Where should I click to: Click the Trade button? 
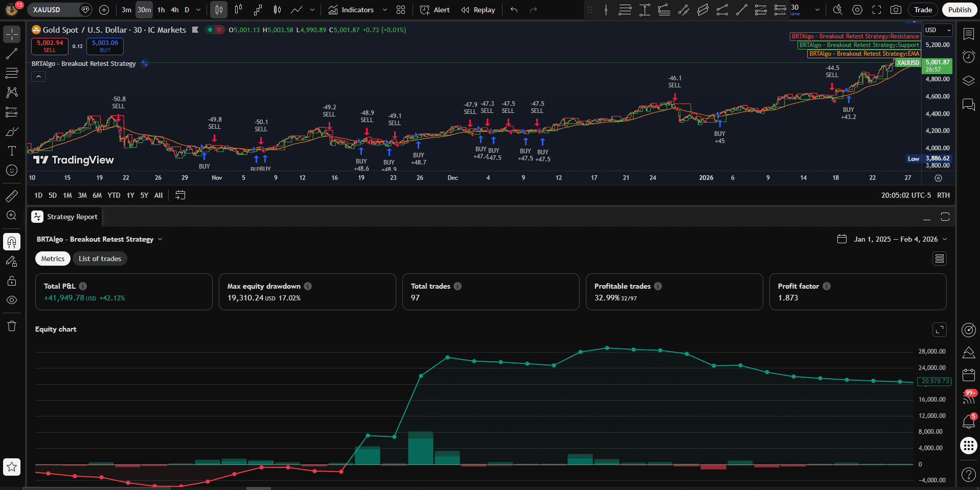(923, 10)
